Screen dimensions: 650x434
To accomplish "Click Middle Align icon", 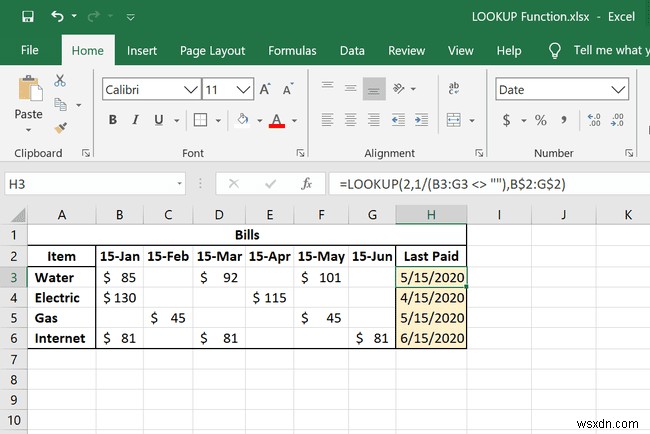I will pyautogui.click(x=351, y=88).
